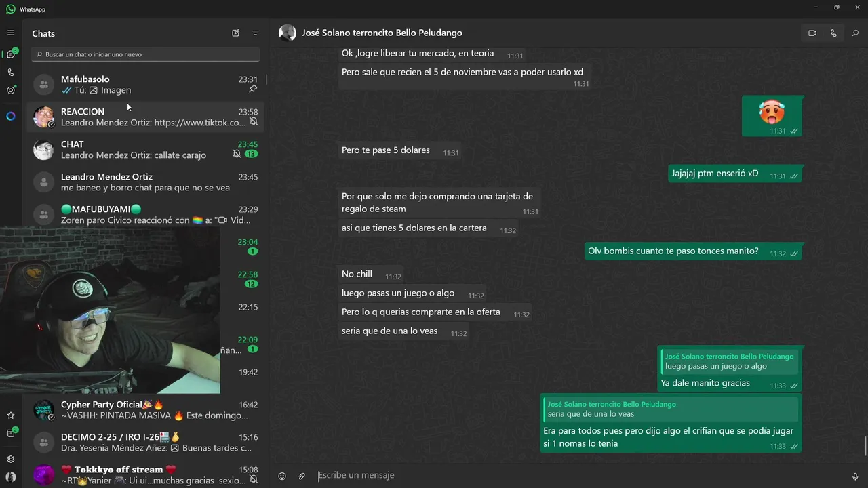Start a video call with José Solano
Image resolution: width=868 pixels, height=488 pixels.
(x=812, y=33)
